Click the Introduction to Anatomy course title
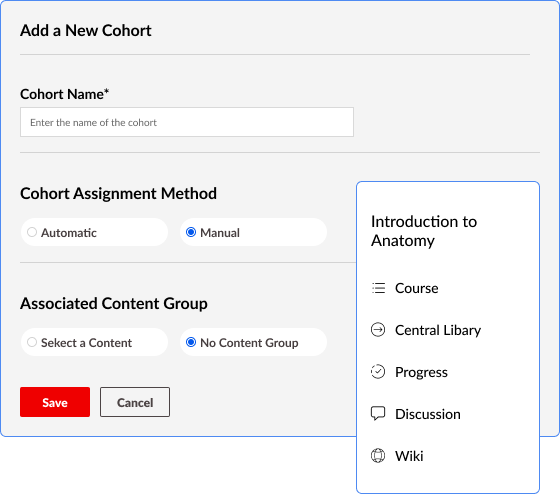 point(424,231)
